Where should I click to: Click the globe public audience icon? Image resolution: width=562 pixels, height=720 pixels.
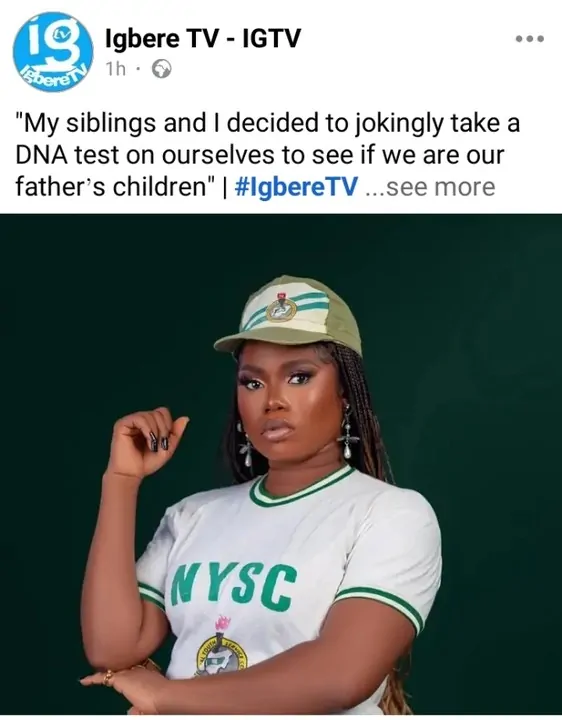pyautogui.click(x=162, y=69)
